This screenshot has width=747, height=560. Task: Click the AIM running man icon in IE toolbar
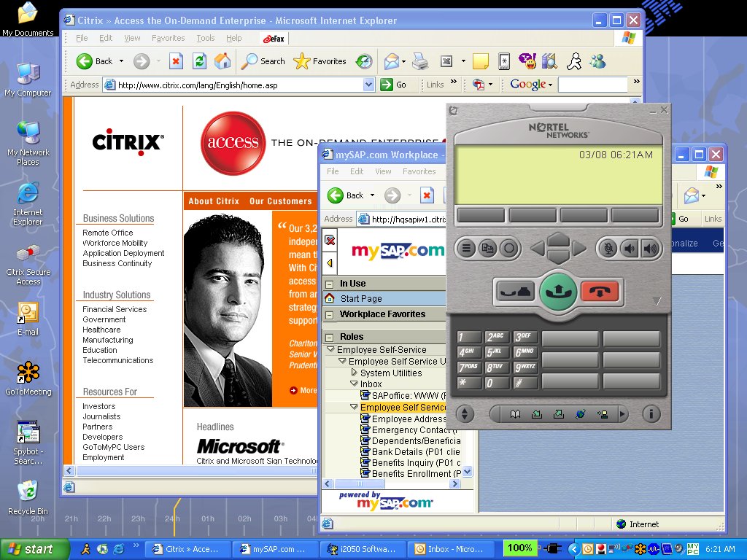573,61
